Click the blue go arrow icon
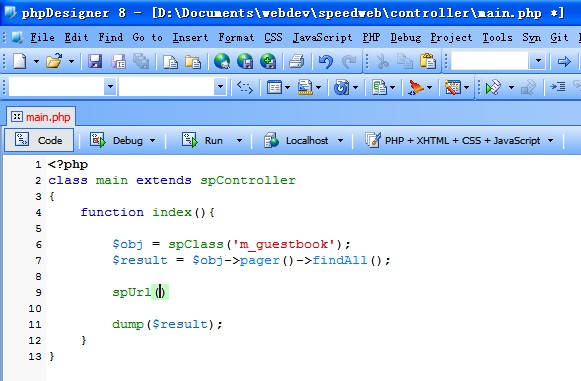The image size is (581, 381). (564, 61)
